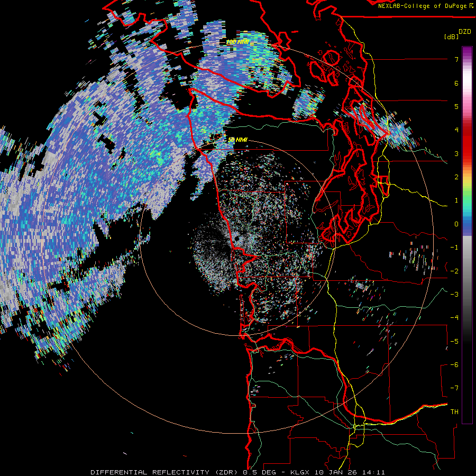
Task: Click the Differential Reflectivity KLGX caption
Action: coord(237,472)
